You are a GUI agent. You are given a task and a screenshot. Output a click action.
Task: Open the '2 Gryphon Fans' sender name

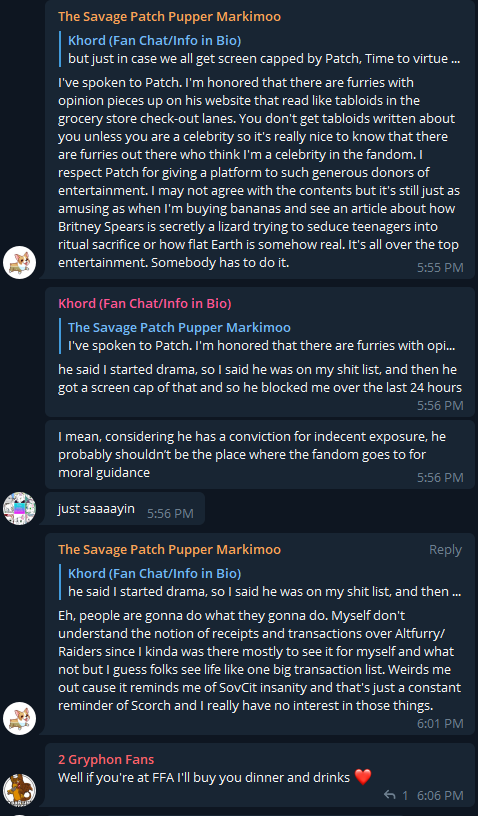pos(106,759)
